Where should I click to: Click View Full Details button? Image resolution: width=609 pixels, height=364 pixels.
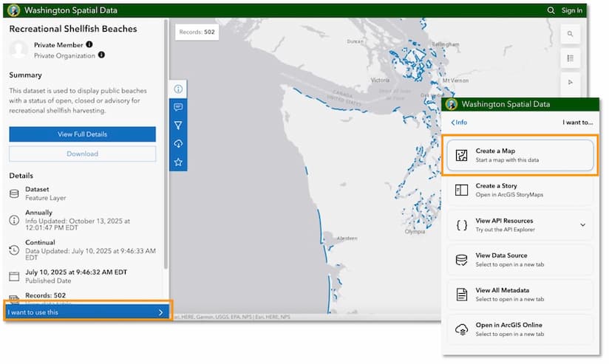click(x=82, y=134)
